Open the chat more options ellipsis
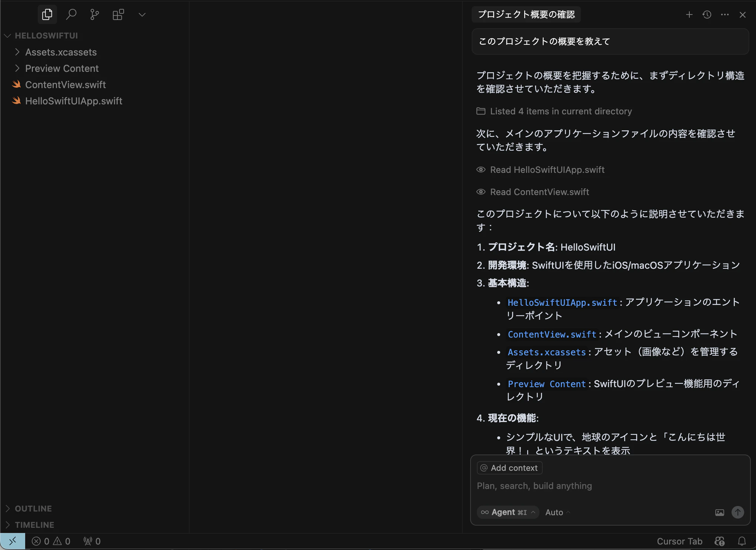Viewport: 756px width, 550px height. coord(725,14)
